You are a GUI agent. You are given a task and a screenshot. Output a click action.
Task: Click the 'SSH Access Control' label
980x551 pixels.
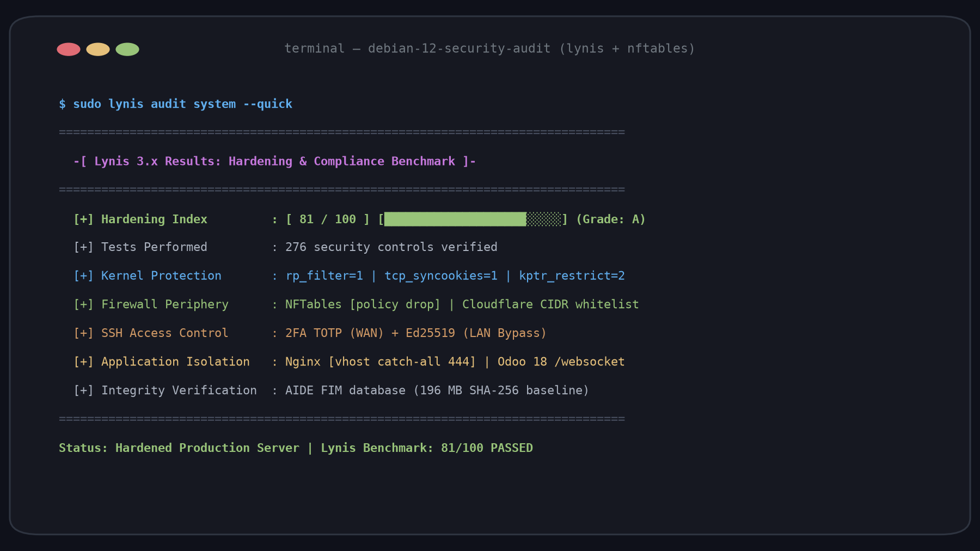(165, 333)
